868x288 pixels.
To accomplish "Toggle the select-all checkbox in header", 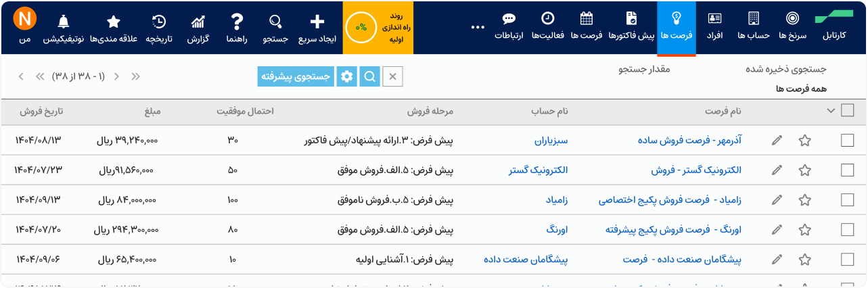I will click(x=847, y=111).
